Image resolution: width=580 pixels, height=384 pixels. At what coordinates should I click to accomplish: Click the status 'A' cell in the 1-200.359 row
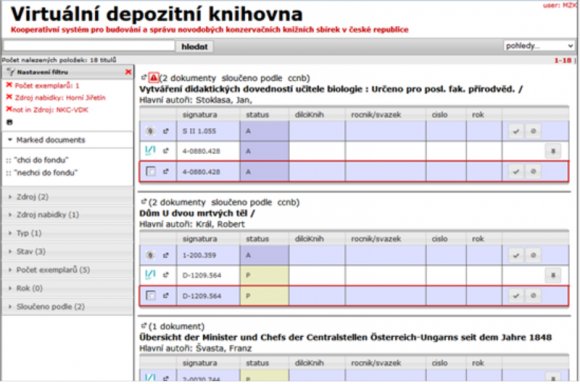coord(264,255)
